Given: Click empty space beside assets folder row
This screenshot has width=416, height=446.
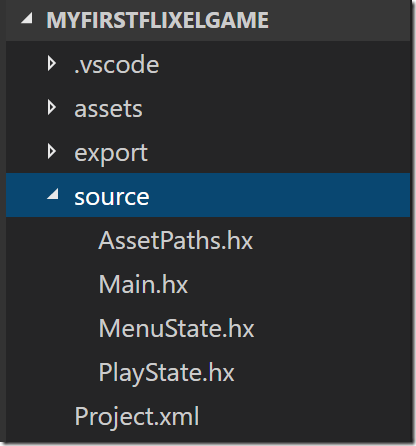Looking at the screenshot, I should (x=277, y=108).
